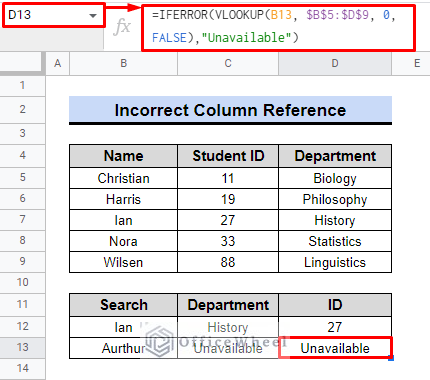The image size is (430, 380).
Task: Select row 6 header
Action: 22,199
